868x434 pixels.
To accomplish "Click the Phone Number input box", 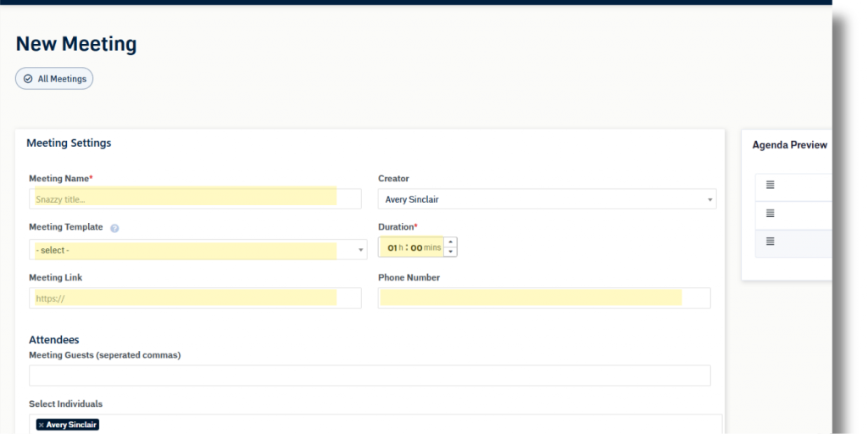I will (x=543, y=298).
